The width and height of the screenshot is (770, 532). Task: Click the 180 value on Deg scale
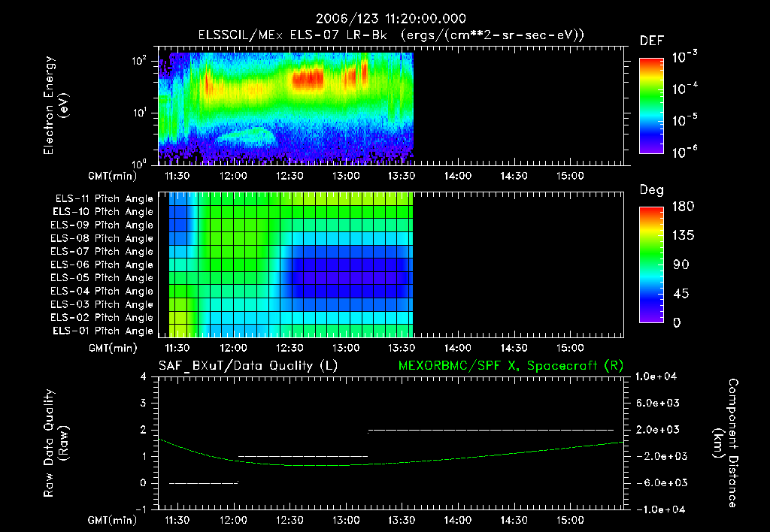pos(683,207)
